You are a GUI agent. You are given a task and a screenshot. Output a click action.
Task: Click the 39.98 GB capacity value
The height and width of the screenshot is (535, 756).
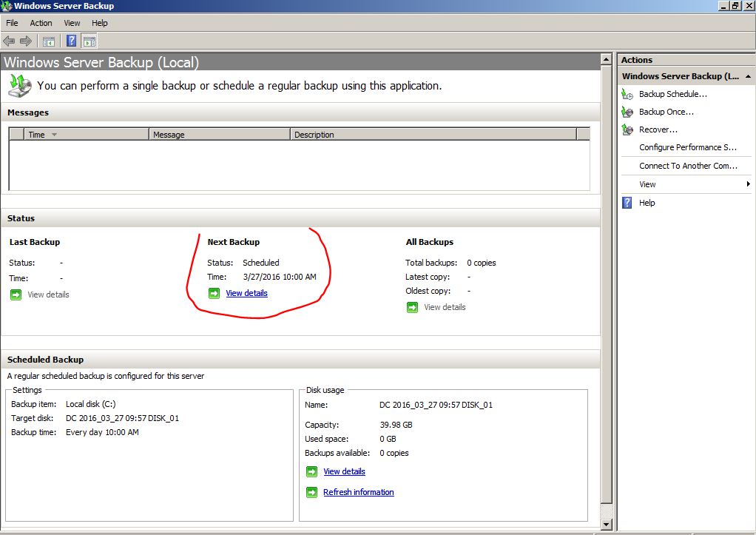click(396, 425)
